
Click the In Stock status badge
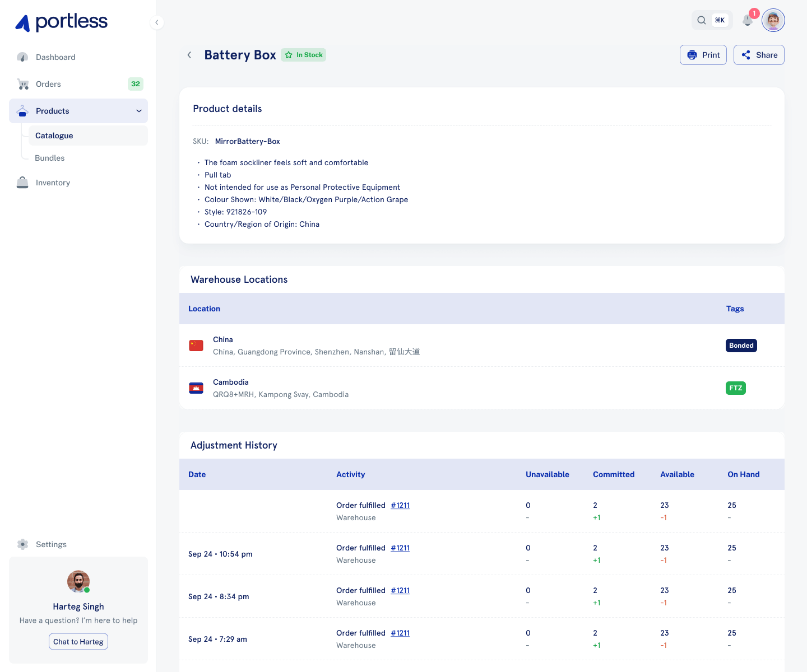click(x=303, y=55)
